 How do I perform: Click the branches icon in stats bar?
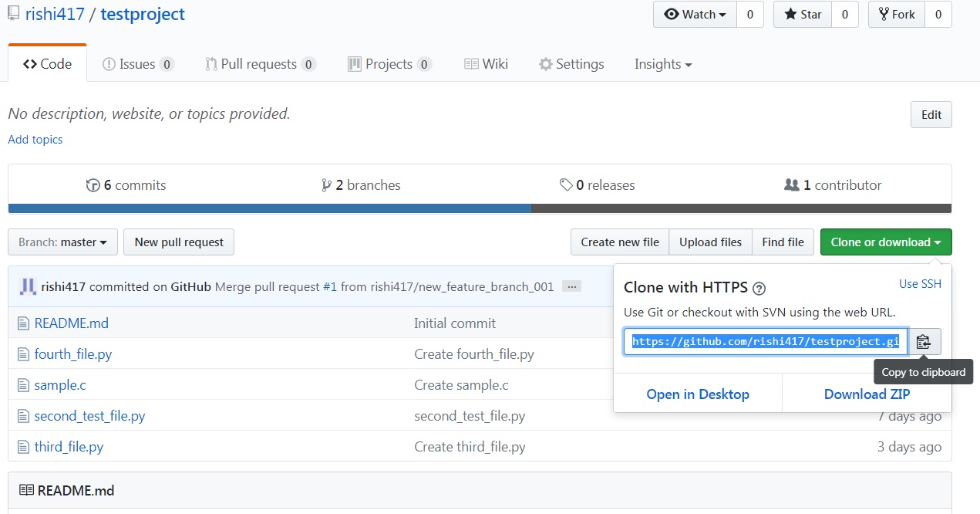[327, 185]
